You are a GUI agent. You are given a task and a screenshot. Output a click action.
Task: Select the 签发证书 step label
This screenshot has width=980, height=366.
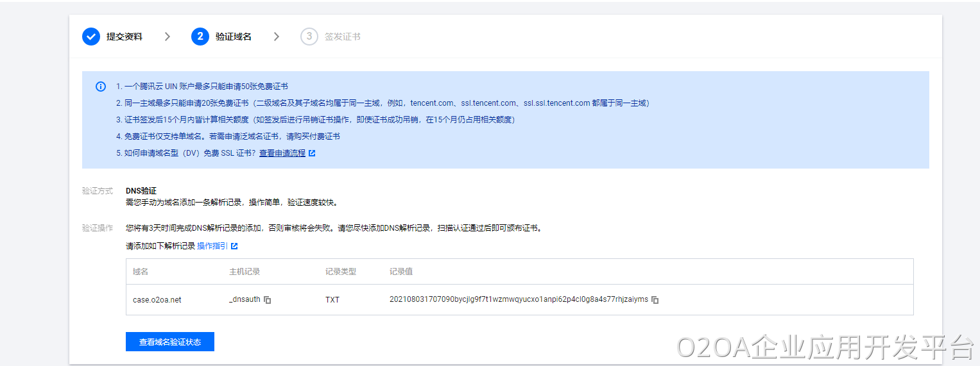pyautogui.click(x=343, y=37)
